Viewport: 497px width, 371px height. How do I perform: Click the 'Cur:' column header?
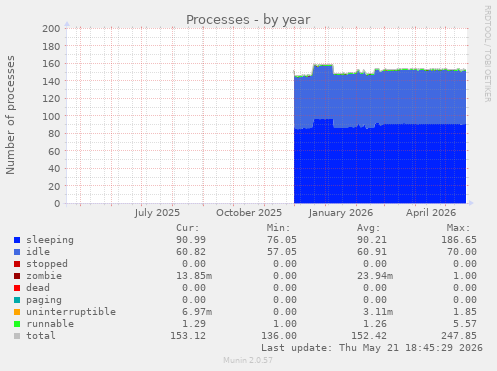coord(188,228)
